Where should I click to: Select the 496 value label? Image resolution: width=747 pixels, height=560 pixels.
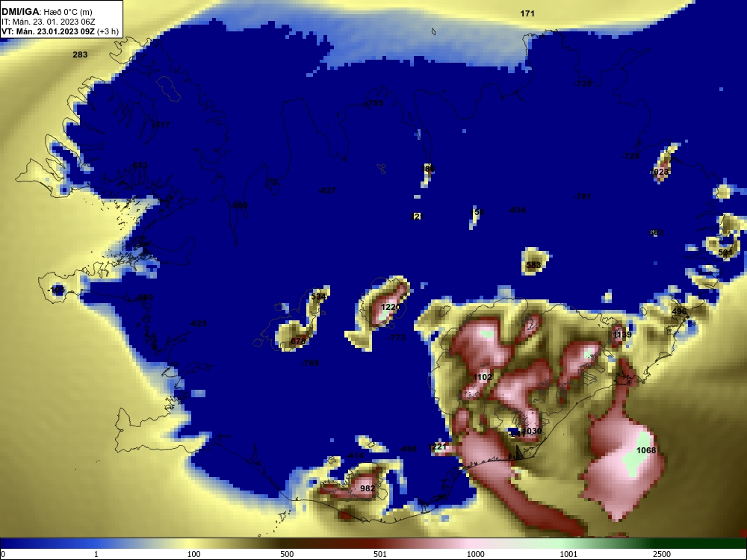click(x=679, y=312)
